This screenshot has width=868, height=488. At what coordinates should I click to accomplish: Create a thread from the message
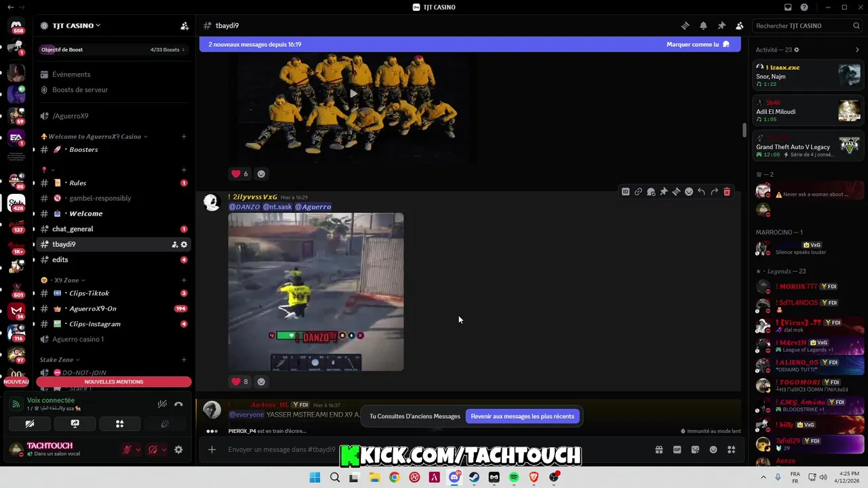click(x=676, y=192)
